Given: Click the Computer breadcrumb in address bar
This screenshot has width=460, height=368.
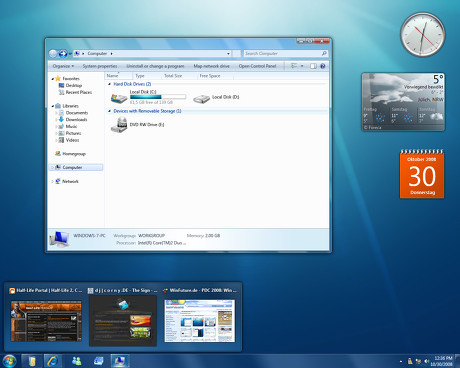Looking at the screenshot, I should (97, 53).
